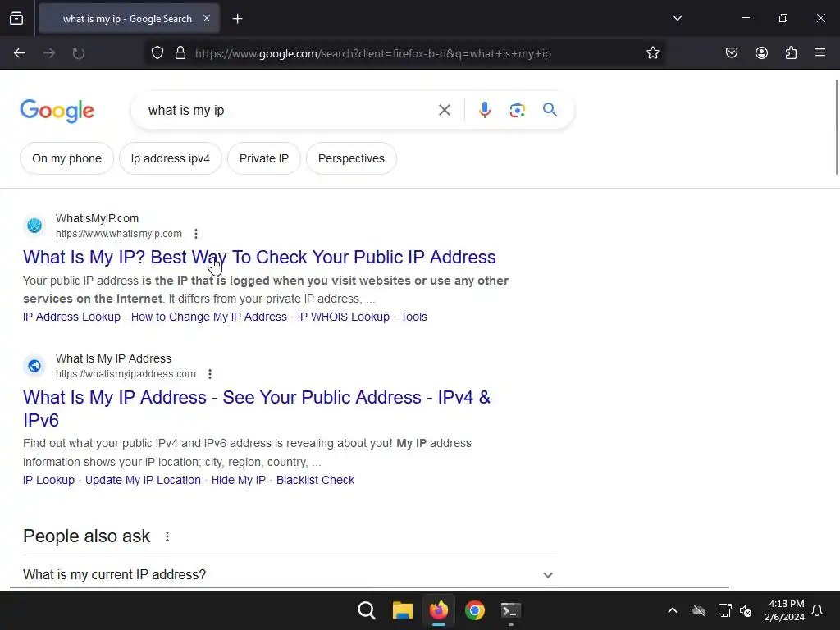Screen dimensions: 840x630
Task: Click the Firefox taskbar icon
Action: pyautogui.click(x=439, y=610)
